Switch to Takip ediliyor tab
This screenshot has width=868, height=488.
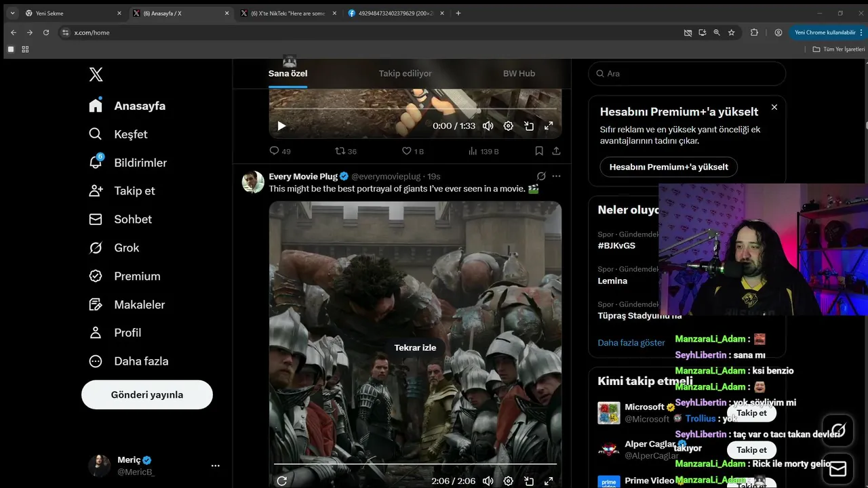coord(405,73)
